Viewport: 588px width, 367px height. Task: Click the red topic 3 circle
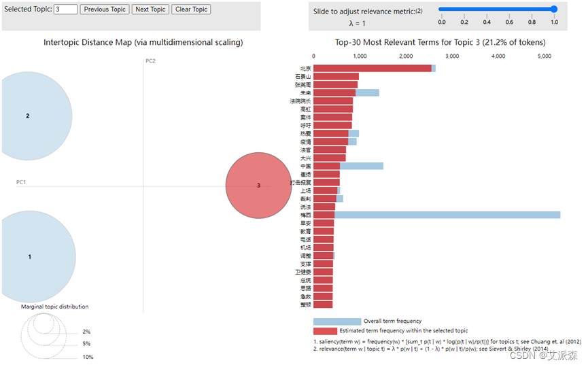tap(258, 185)
